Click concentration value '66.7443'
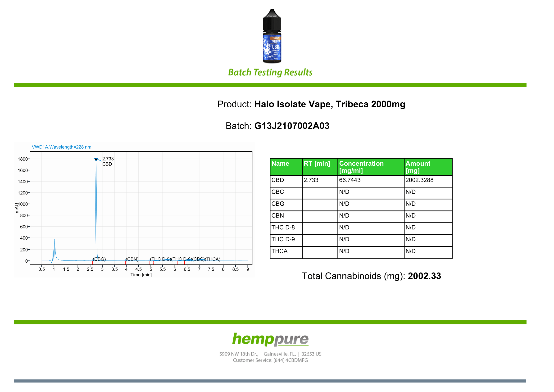The height and width of the screenshot is (392, 554). click(350, 180)
